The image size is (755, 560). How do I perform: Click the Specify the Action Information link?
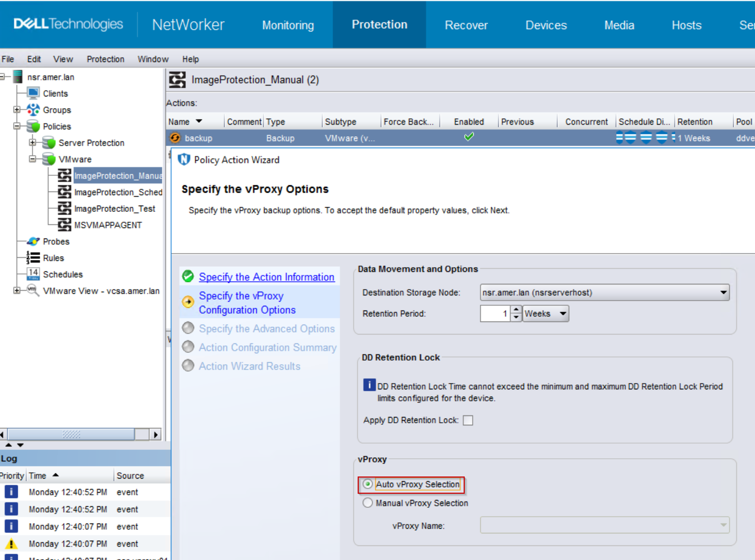click(x=266, y=277)
